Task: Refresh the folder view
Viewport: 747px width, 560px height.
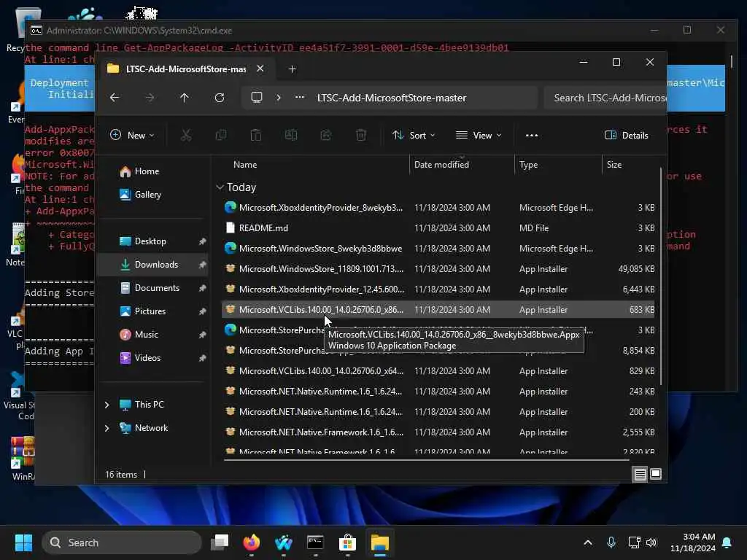Action: point(220,98)
